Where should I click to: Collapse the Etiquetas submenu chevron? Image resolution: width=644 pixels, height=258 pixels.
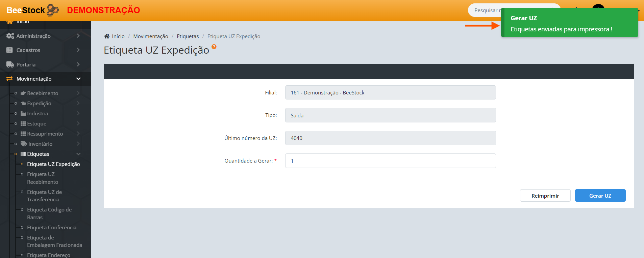click(x=78, y=154)
